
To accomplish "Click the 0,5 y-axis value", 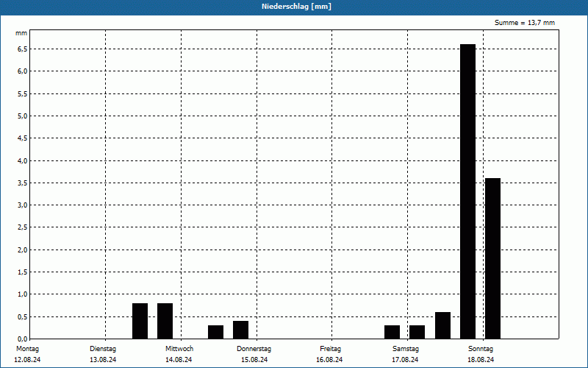I will pos(23,316).
